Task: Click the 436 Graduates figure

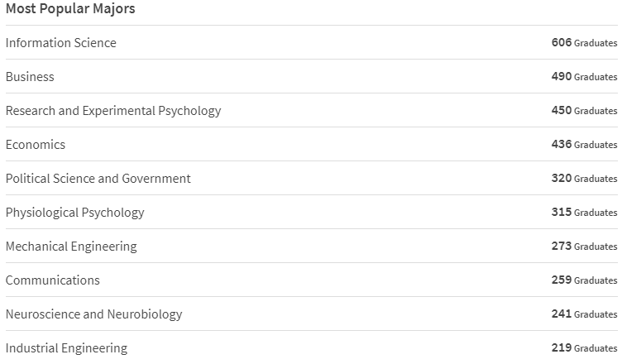Action: (584, 144)
